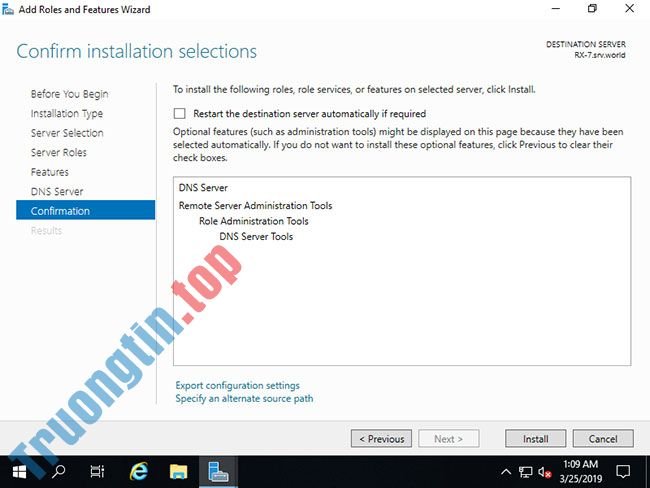The height and width of the screenshot is (488, 650).
Task: Go to the Before You Begin step
Action: (69, 94)
